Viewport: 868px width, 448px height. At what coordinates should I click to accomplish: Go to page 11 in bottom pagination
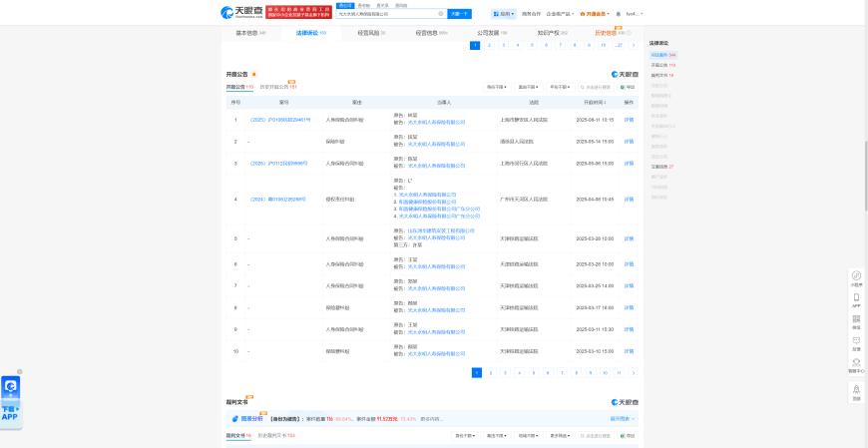[619, 373]
